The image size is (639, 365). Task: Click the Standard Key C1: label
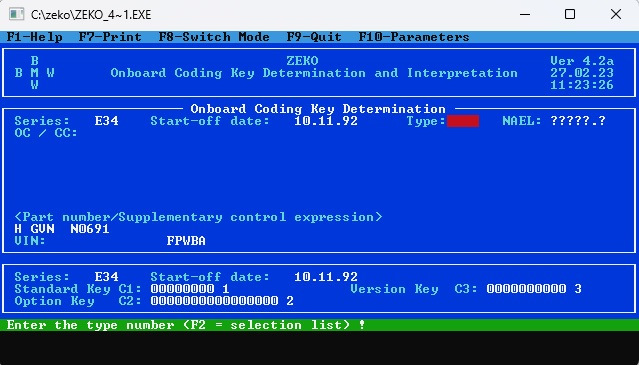pos(78,289)
